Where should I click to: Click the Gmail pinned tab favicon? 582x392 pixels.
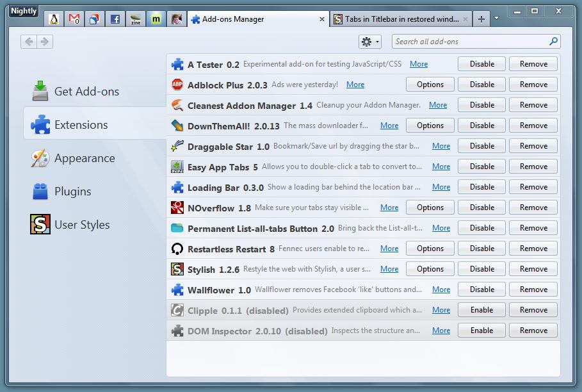click(x=74, y=19)
